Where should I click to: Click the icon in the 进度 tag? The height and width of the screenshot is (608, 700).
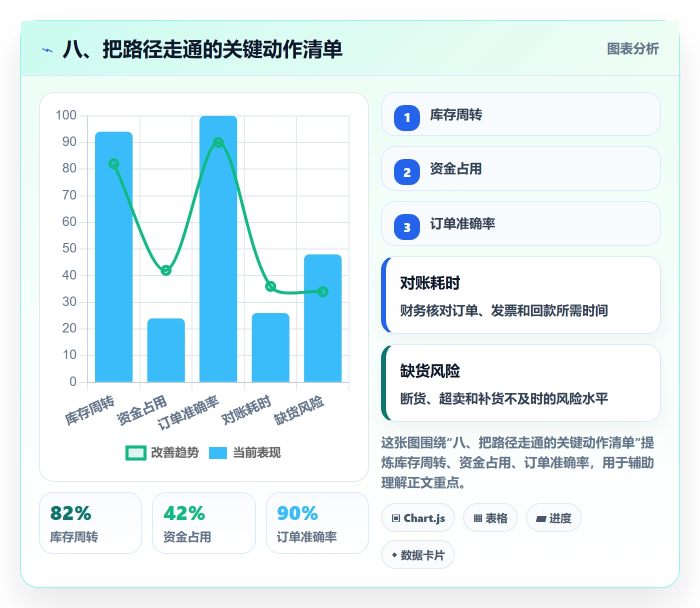[x=541, y=519]
